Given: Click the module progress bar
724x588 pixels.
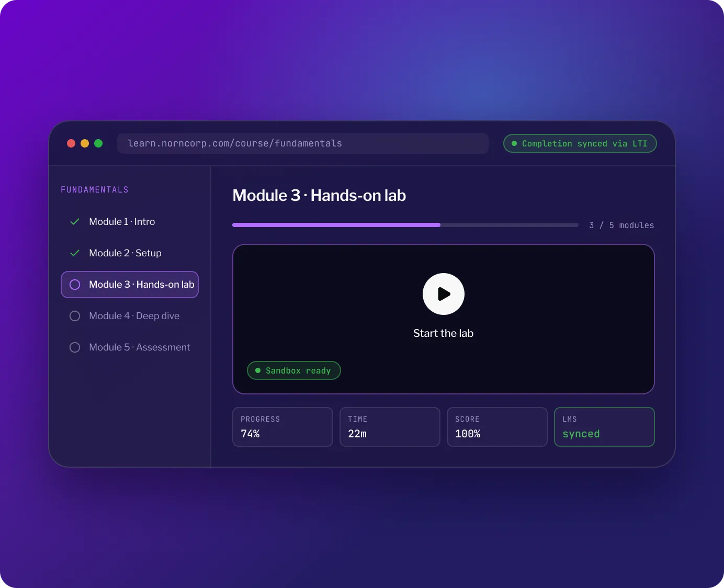Looking at the screenshot, I should (405, 225).
